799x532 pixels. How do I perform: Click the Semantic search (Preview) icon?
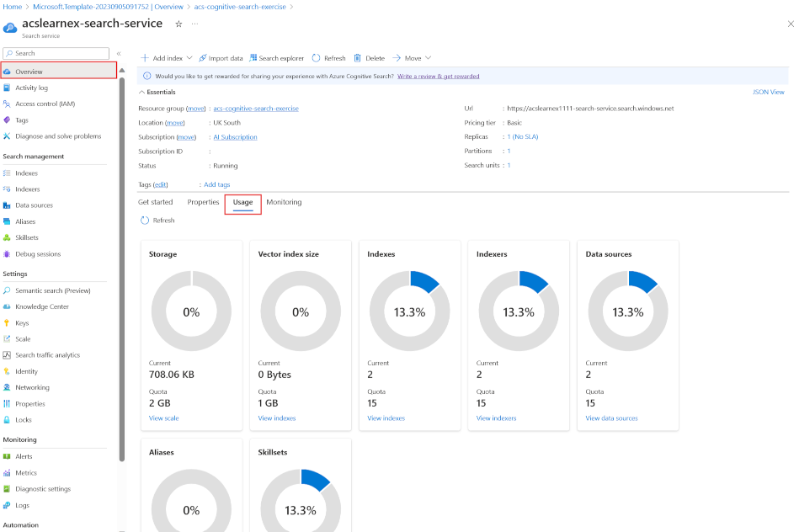[7, 290]
